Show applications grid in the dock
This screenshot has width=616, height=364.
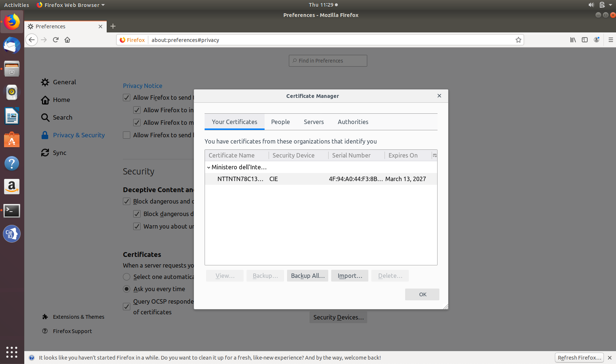[12, 352]
